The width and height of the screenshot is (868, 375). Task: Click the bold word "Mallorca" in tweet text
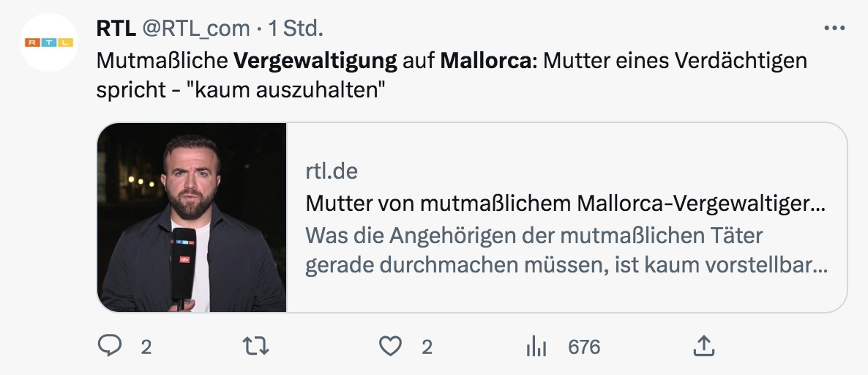[487, 61]
